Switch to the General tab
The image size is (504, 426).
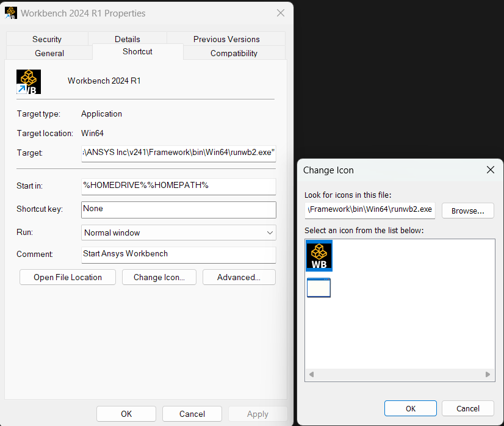(x=49, y=53)
